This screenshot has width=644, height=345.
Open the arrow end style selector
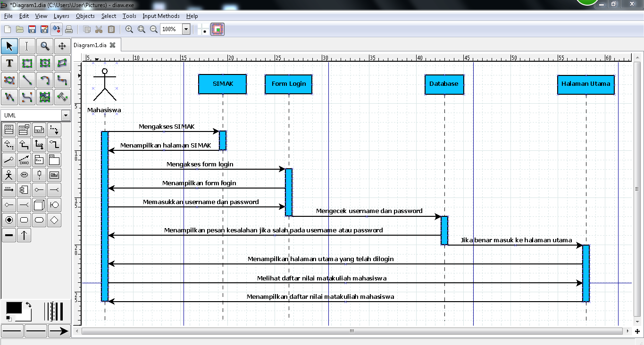(59, 330)
